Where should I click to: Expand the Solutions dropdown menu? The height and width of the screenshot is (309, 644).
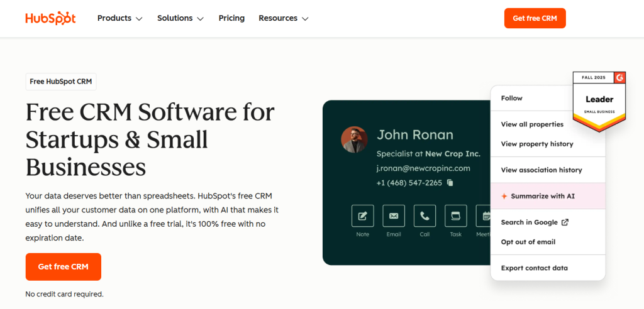180,18
